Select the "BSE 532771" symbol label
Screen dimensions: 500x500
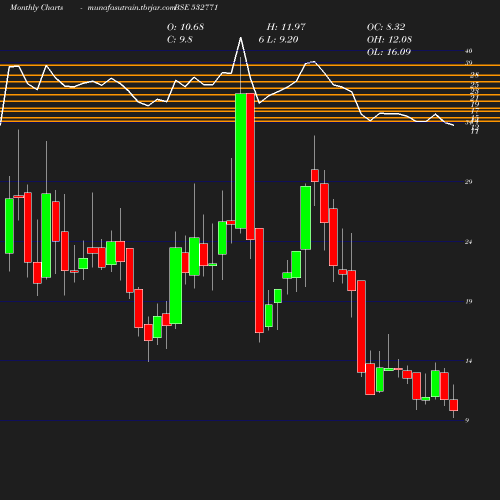pos(196,7)
